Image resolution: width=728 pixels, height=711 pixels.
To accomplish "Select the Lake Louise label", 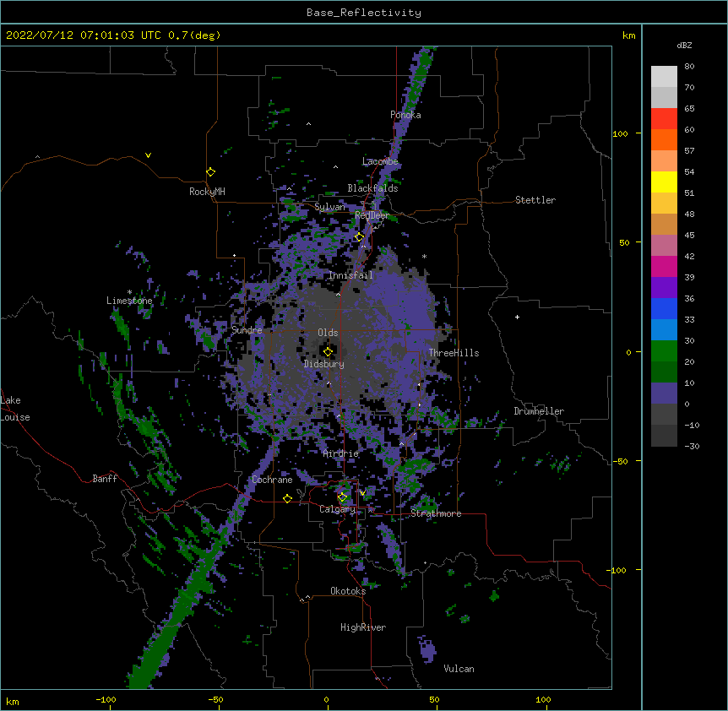I will click(15, 409).
